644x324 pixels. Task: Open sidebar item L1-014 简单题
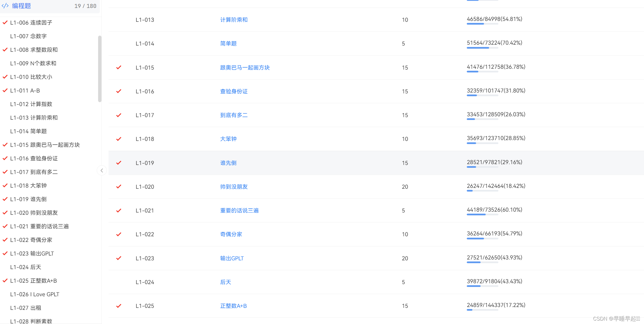tap(28, 131)
